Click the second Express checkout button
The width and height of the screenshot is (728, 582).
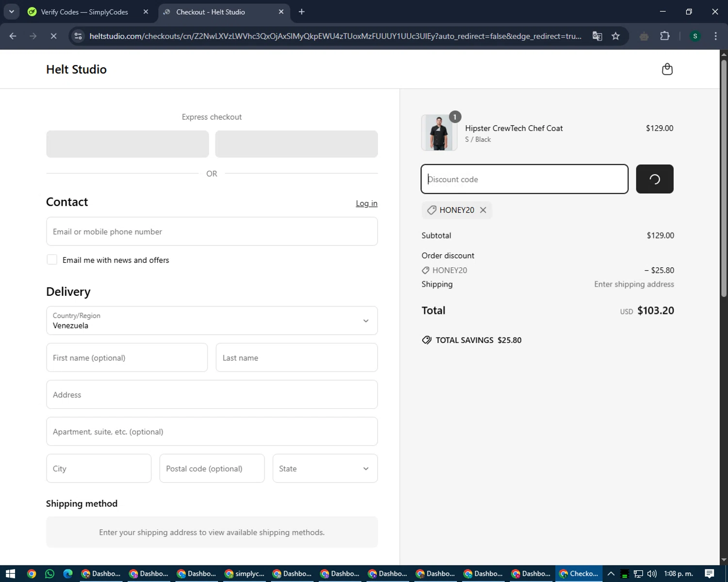(x=297, y=144)
